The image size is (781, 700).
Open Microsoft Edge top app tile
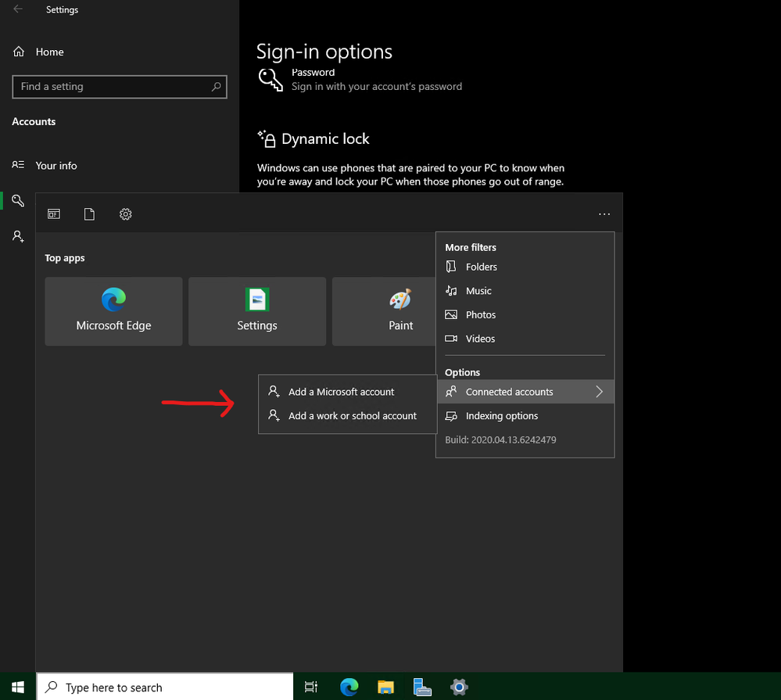(x=113, y=311)
